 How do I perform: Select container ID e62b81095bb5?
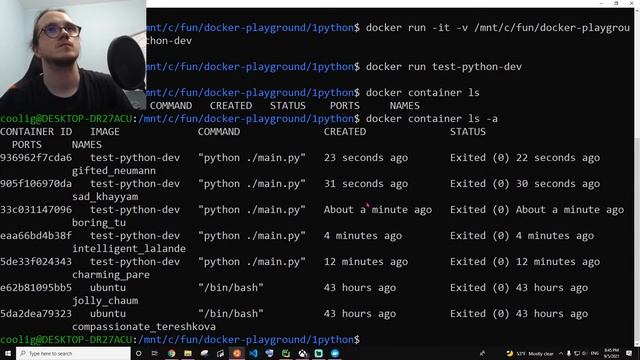[x=36, y=288]
